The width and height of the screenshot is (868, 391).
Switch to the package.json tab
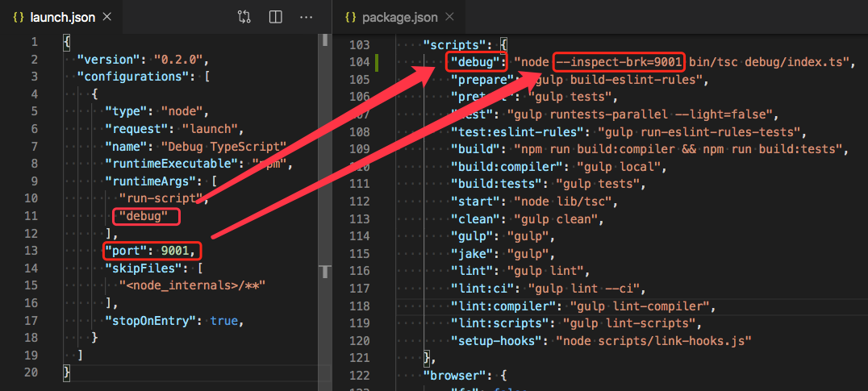[401, 17]
